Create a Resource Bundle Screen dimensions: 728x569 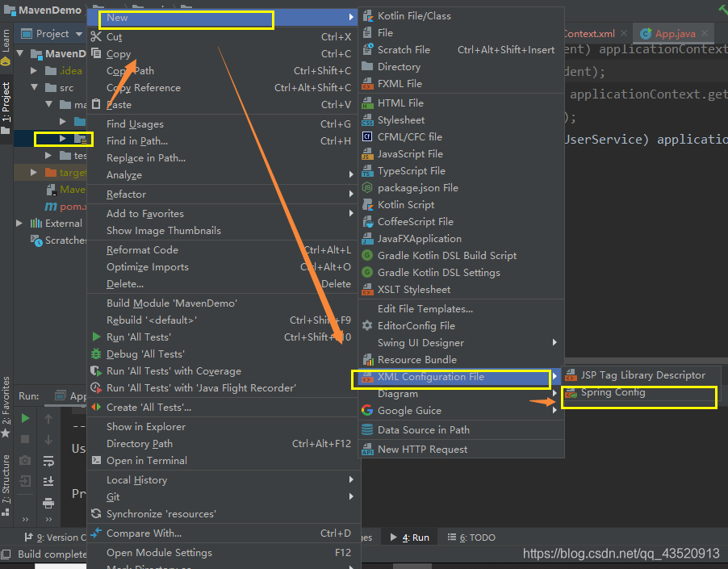(461, 360)
